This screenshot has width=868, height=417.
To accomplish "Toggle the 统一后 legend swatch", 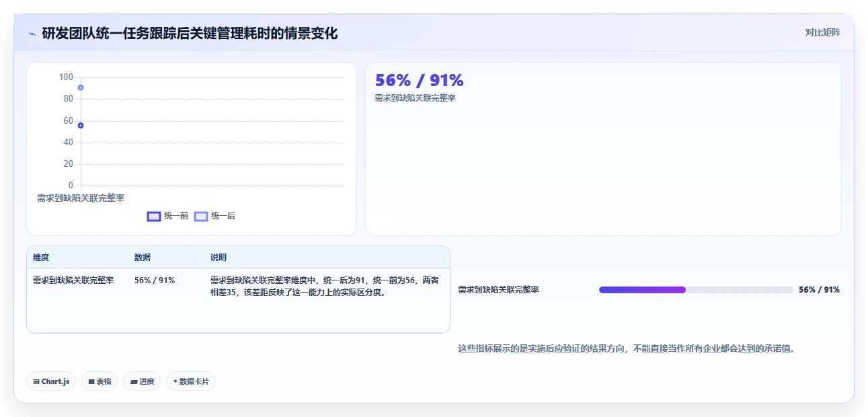I will click(201, 216).
